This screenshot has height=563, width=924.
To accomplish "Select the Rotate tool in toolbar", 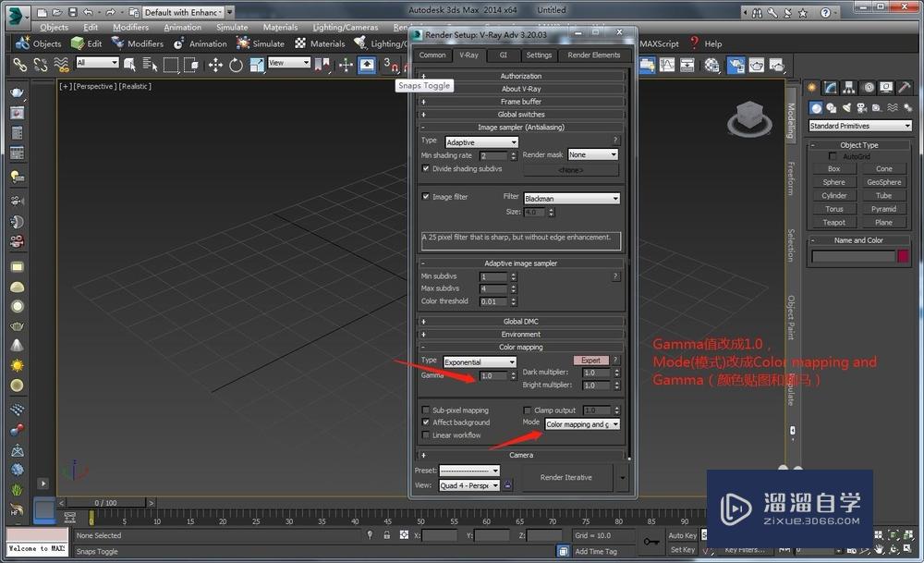I will tap(236, 65).
